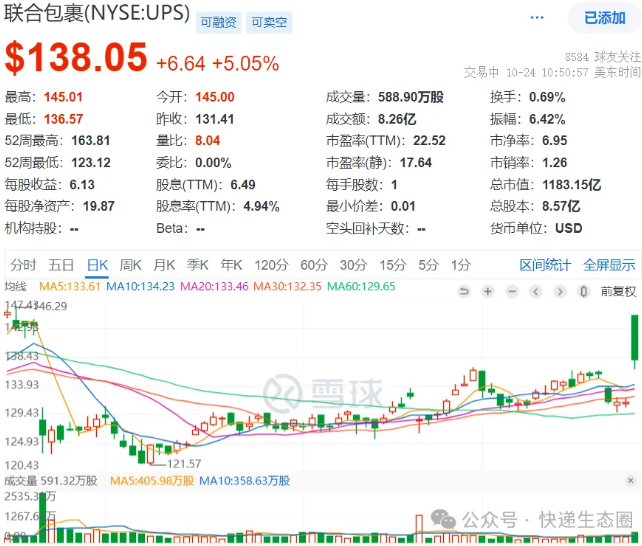Click the volume MA10:358.63万股 label

coord(244,481)
